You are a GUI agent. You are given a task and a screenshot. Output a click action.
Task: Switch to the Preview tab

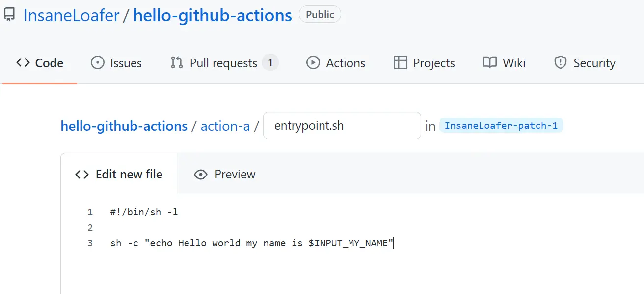(225, 175)
